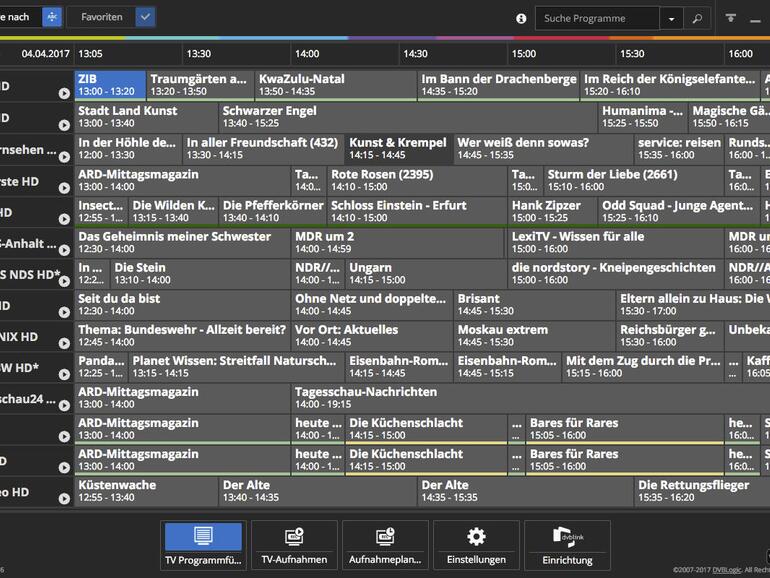
Task: Play the channel in the first row
Action: (x=64, y=94)
